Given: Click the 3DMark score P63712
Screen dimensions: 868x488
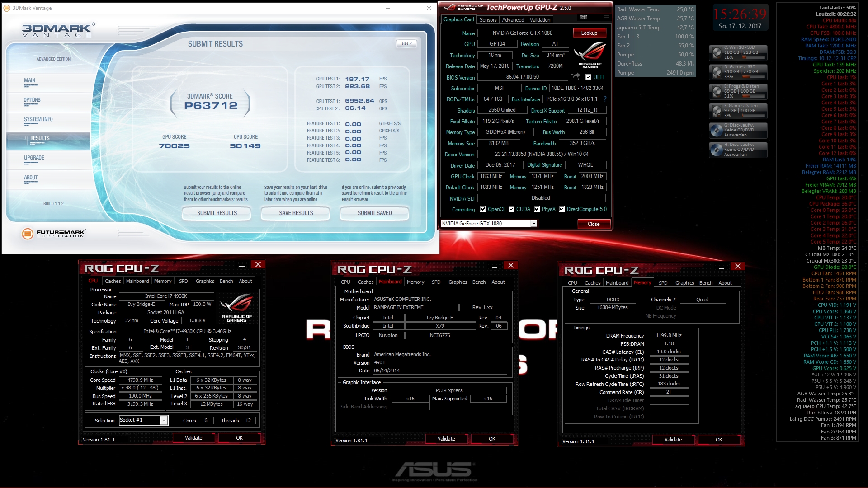Looking at the screenshot, I should tap(211, 106).
